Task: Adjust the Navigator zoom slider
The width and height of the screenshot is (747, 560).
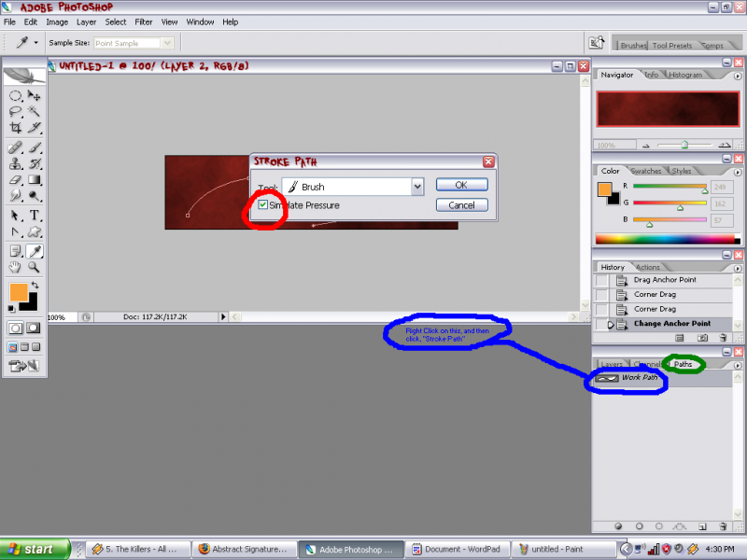Action: (x=684, y=145)
